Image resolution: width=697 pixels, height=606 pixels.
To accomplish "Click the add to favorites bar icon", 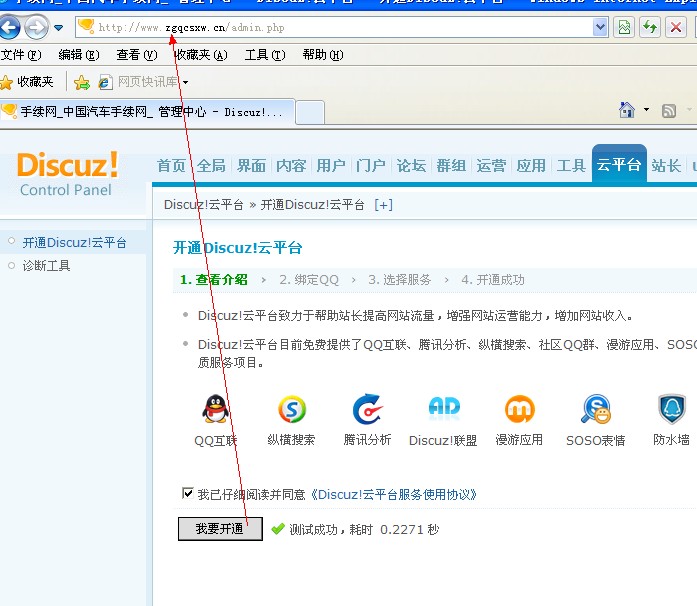I will pos(82,82).
